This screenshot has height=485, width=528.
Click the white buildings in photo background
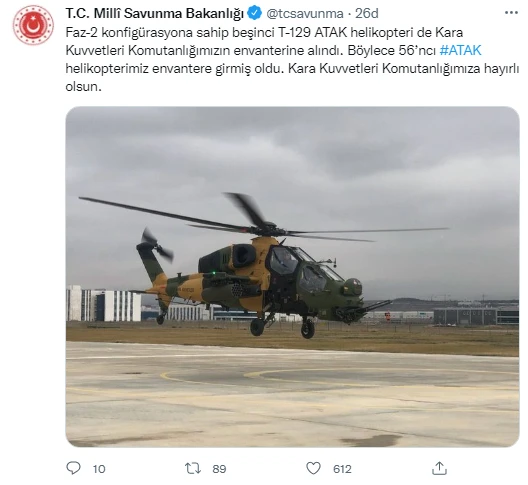[104, 304]
